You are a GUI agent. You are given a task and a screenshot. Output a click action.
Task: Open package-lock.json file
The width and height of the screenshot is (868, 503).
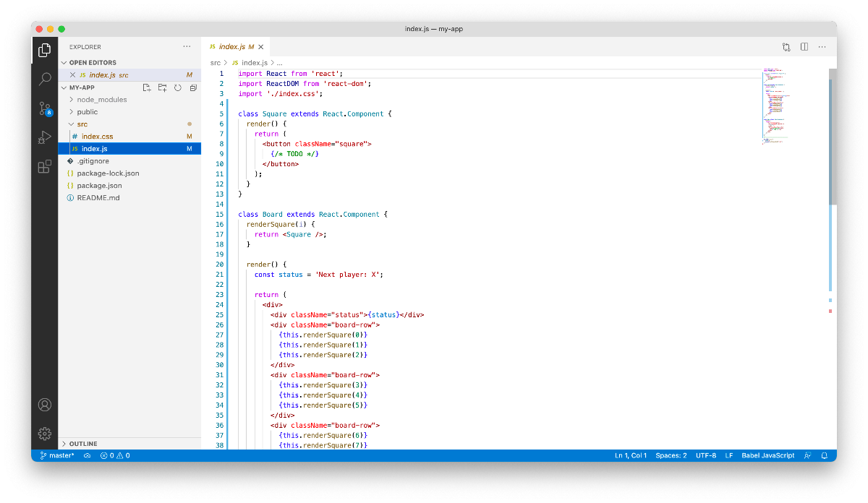(129, 173)
